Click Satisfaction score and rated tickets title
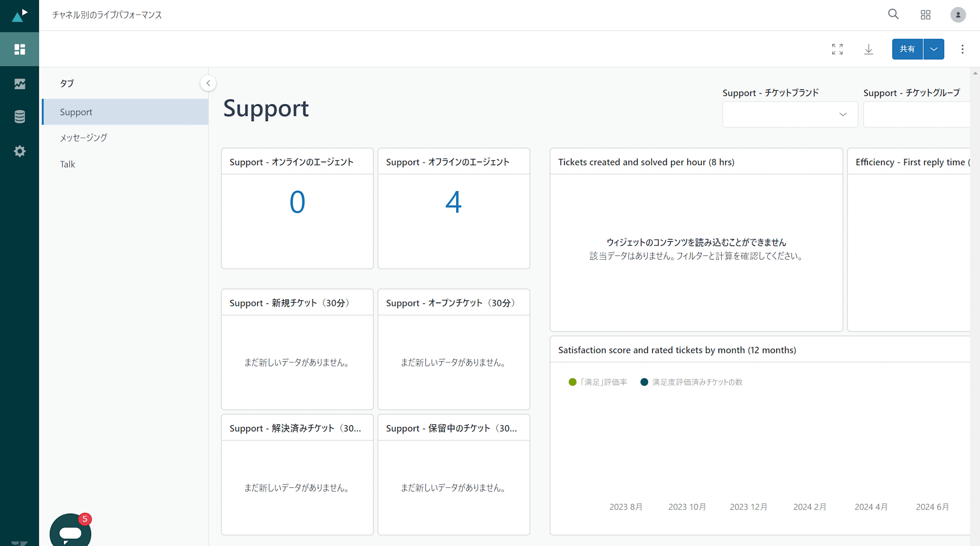 pos(677,350)
